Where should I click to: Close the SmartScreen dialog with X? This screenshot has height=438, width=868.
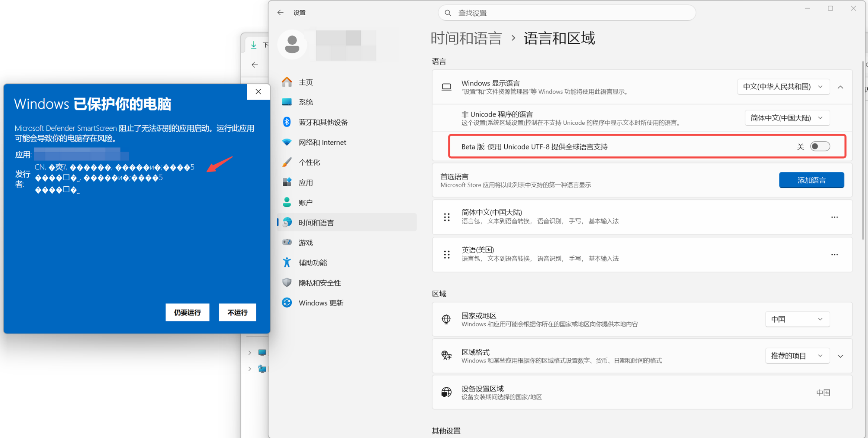click(258, 91)
